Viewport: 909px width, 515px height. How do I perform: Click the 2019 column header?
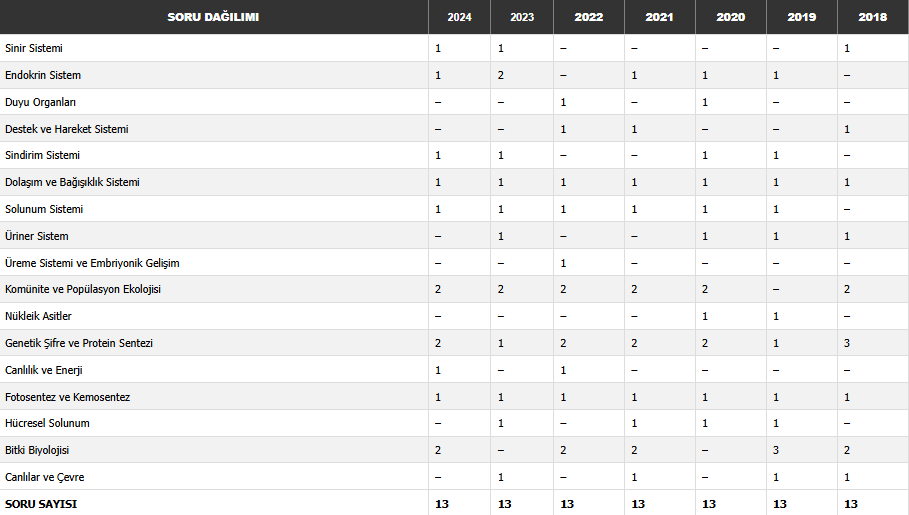801,17
